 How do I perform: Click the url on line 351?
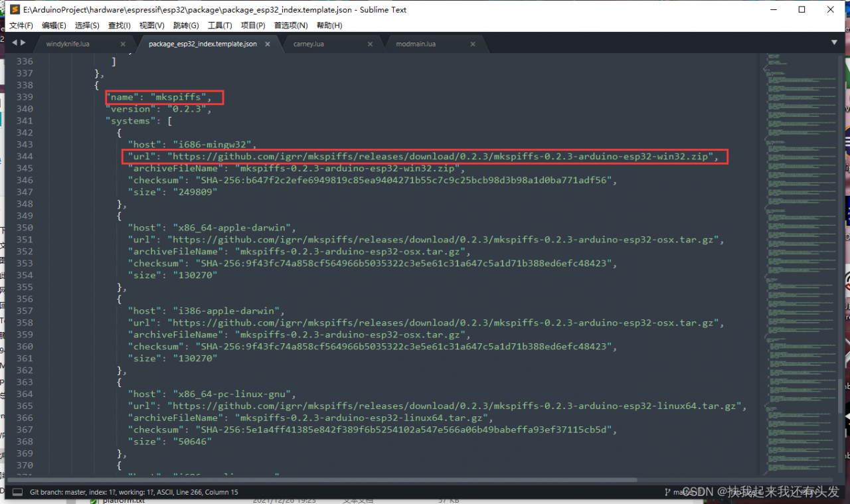click(444, 240)
